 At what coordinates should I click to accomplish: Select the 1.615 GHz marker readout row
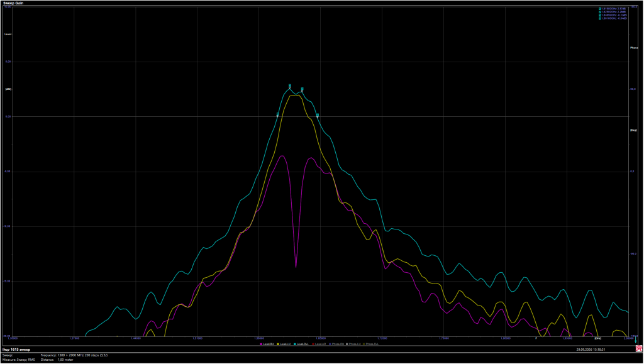tap(613, 8)
